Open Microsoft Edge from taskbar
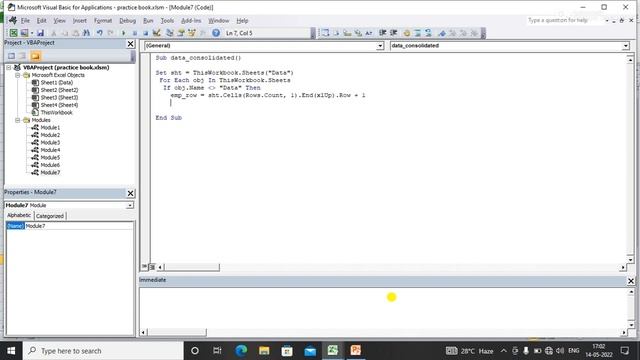Screen dimensions: 640x360 pos(241,351)
